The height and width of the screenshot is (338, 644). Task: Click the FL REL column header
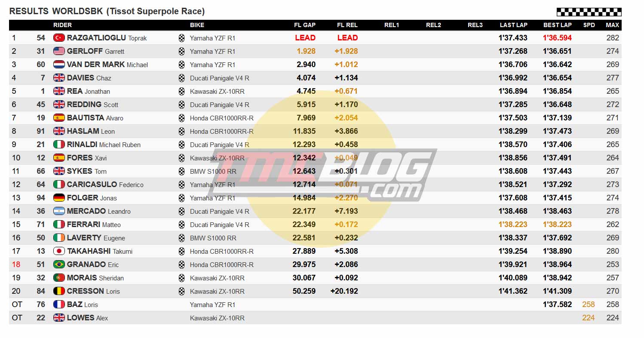[x=347, y=25]
